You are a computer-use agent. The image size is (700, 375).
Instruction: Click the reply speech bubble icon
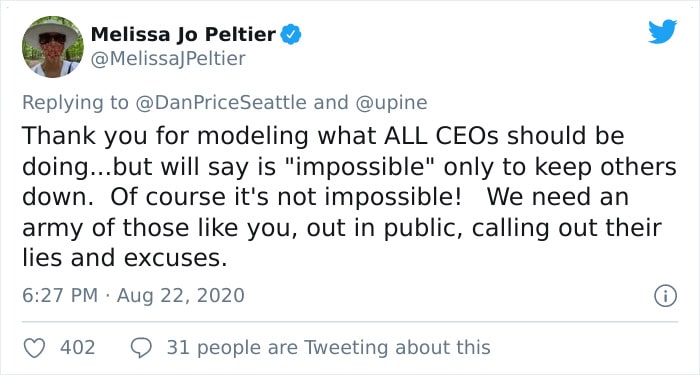(x=141, y=348)
